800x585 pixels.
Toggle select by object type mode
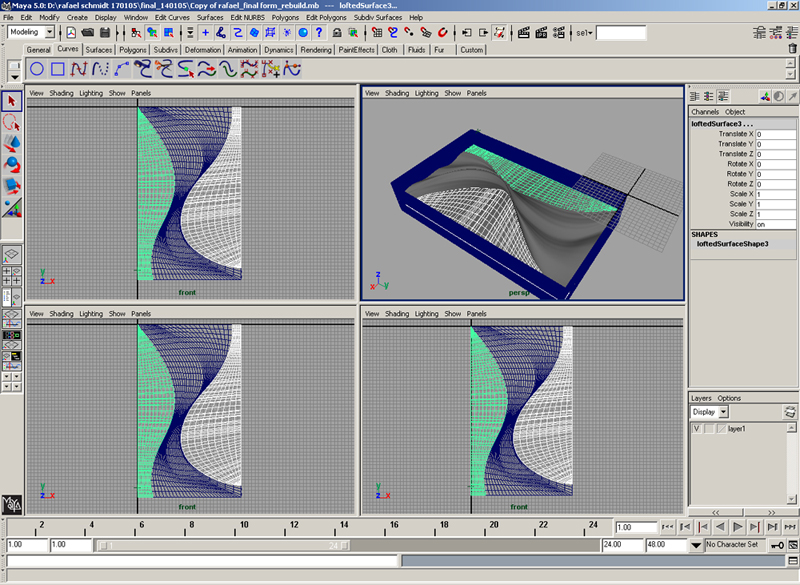pos(152,33)
